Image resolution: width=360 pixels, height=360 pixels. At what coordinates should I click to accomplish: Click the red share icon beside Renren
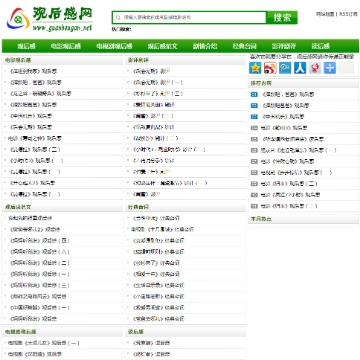pos(315,68)
